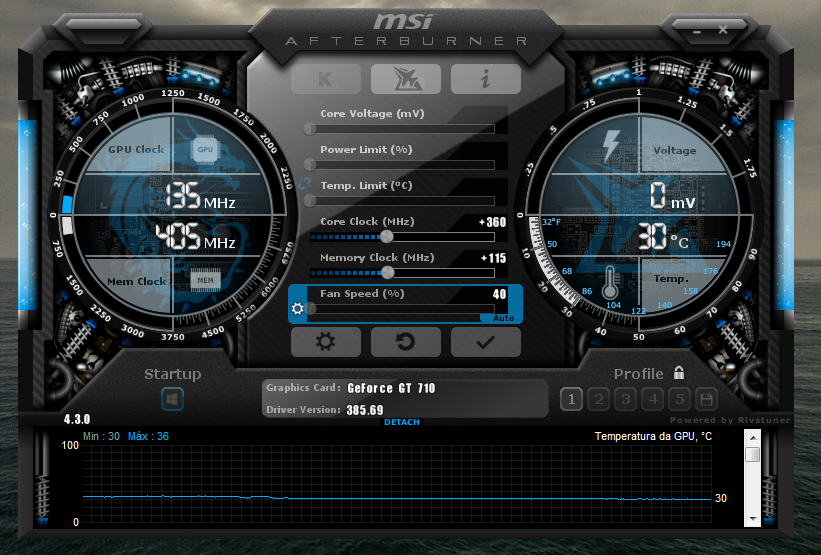Click the Profile label

click(x=638, y=374)
